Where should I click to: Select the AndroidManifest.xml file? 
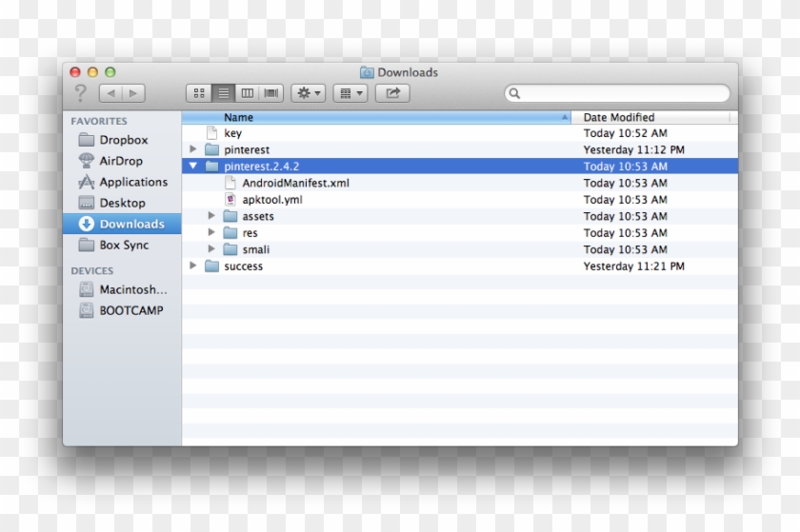click(x=295, y=183)
